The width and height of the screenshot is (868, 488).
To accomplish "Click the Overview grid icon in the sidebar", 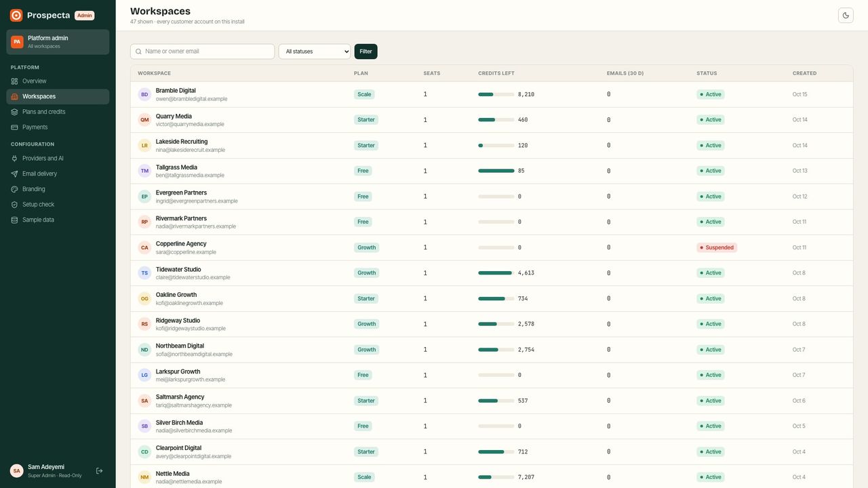I will click(x=15, y=81).
